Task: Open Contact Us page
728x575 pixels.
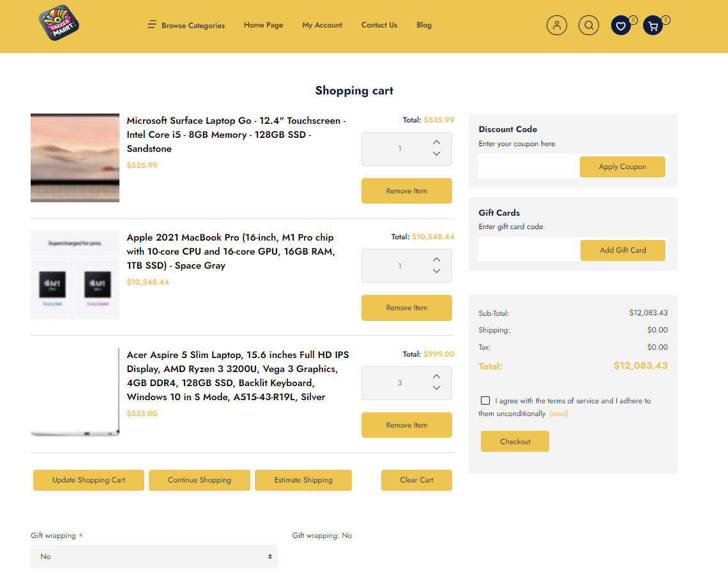Action: 379,25
